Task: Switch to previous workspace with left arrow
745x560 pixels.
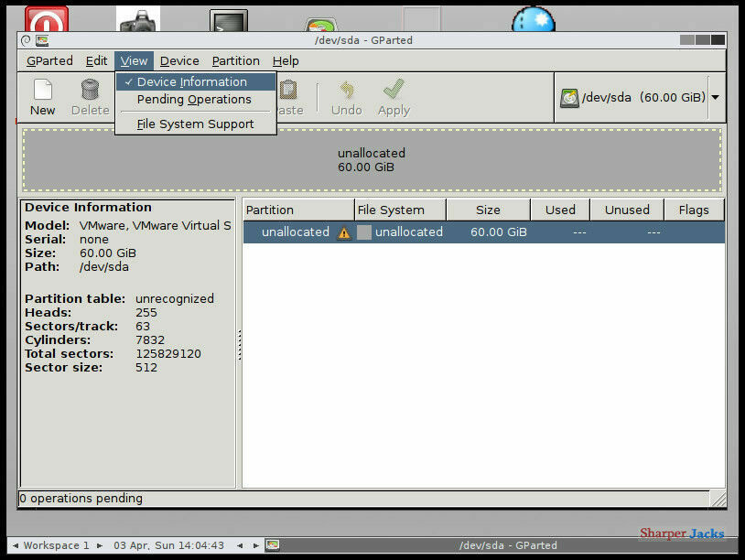Action: click(16, 545)
